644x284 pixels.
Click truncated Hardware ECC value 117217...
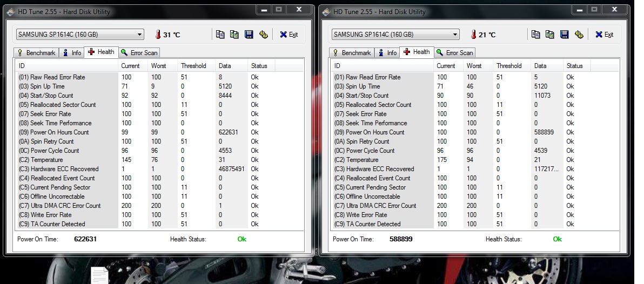[546, 168]
